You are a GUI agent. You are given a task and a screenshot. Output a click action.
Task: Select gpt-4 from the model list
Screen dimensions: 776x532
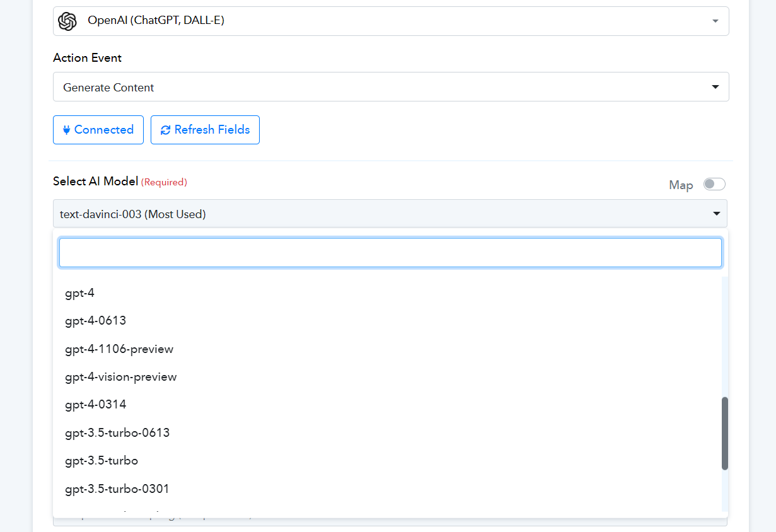click(x=387, y=293)
